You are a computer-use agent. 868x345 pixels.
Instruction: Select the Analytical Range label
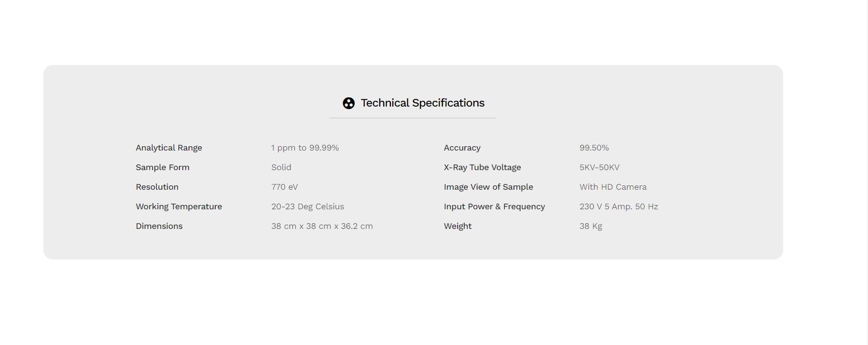(x=169, y=148)
